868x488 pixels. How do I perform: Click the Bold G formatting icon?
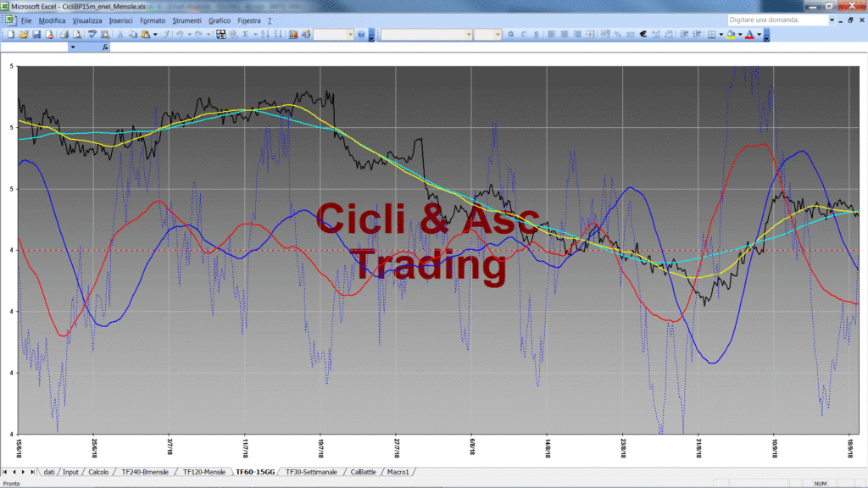(511, 34)
